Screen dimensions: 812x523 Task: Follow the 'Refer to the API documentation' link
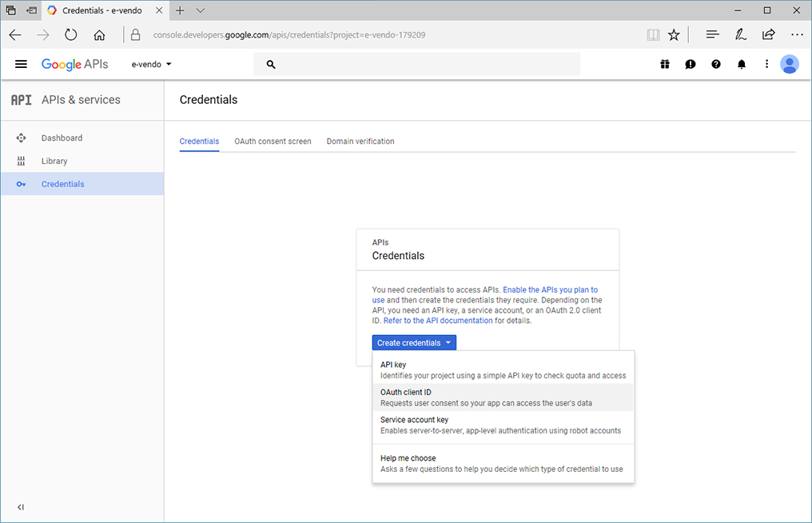(438, 321)
